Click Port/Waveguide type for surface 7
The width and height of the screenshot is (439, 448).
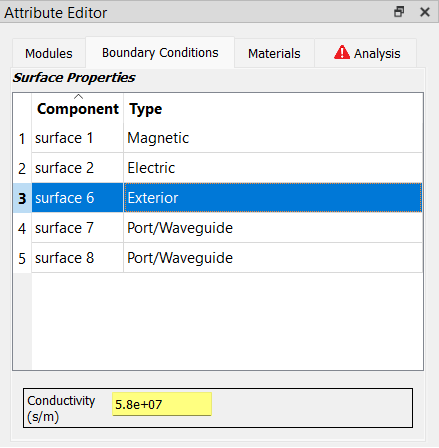pyautogui.click(x=273, y=228)
